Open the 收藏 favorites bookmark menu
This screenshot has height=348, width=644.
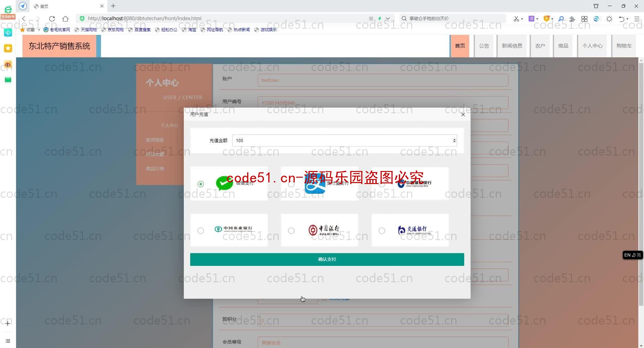coord(30,30)
